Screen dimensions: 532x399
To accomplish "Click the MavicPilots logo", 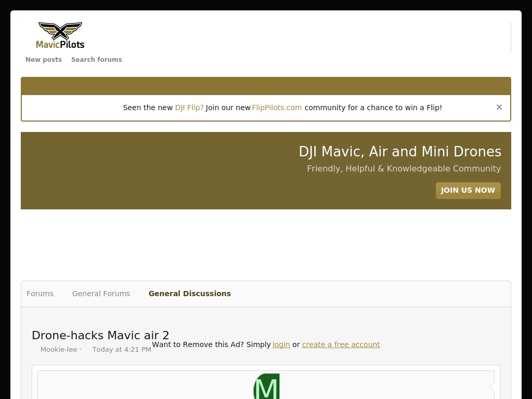I will [60, 35].
